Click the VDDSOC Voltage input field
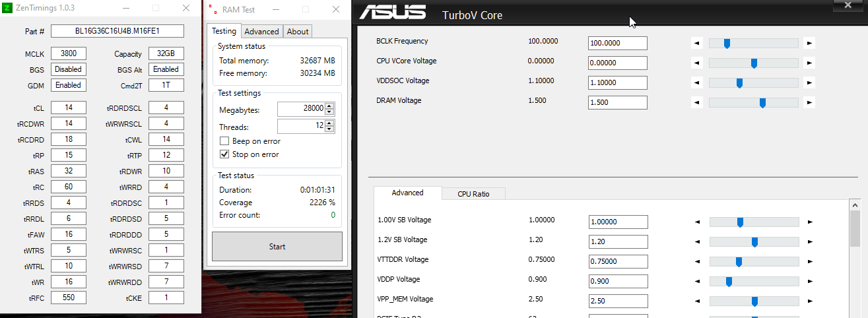The width and height of the screenshot is (868, 318). click(618, 82)
